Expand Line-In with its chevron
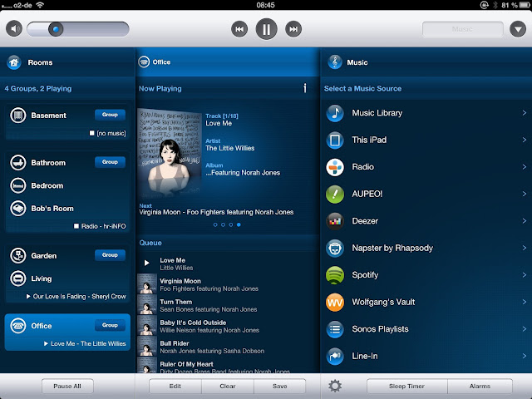 (525, 356)
